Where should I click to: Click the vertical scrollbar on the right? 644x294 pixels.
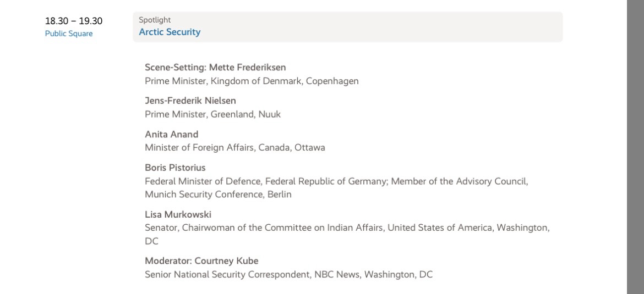point(635,147)
